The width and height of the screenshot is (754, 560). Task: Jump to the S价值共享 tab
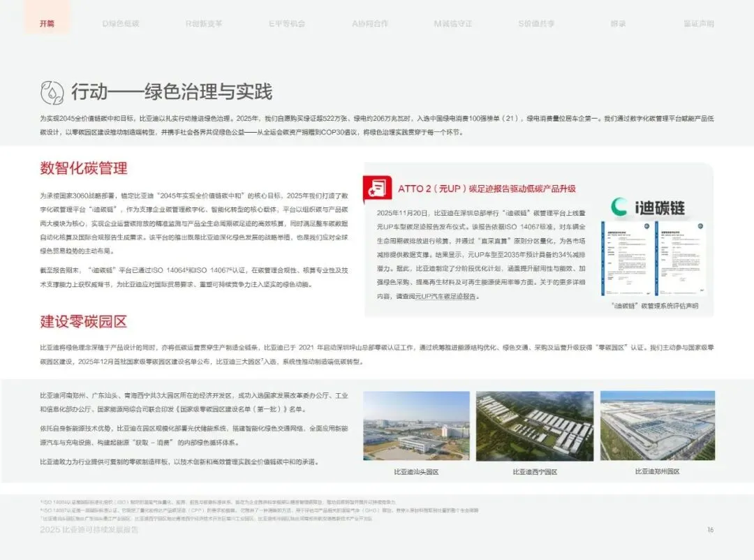click(x=536, y=24)
